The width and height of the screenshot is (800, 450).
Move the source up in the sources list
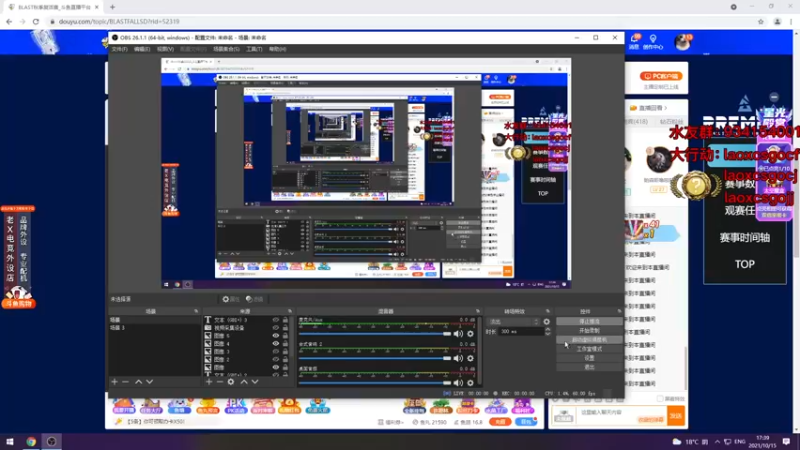point(244,382)
